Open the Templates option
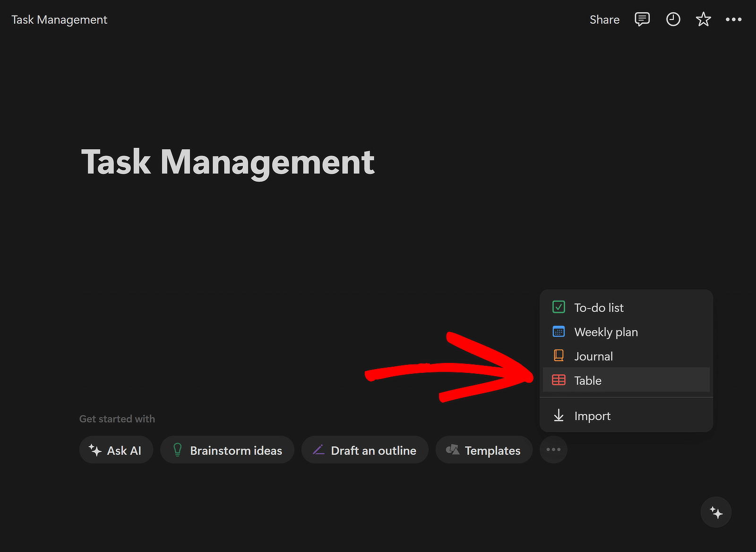Viewport: 756px width, 552px height. 484,450
